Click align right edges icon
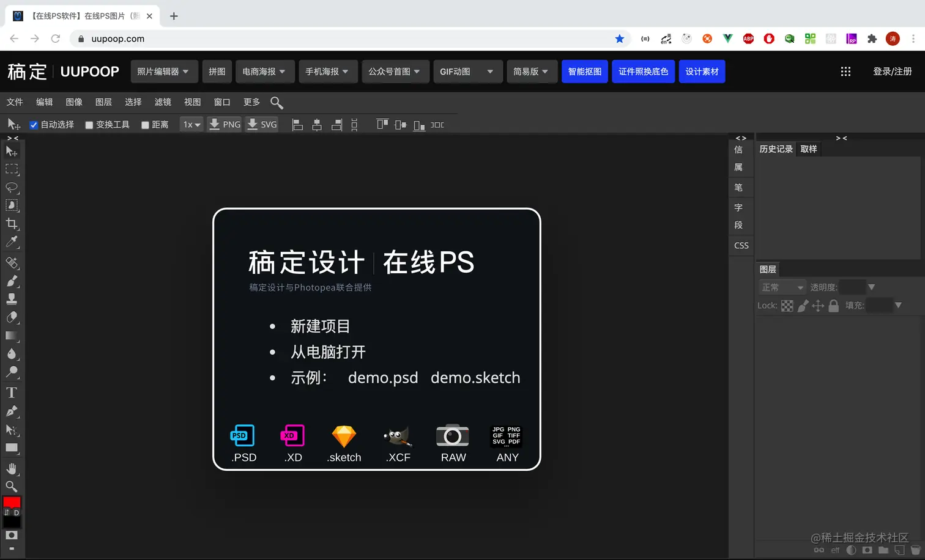This screenshot has height=560, width=925. click(336, 125)
